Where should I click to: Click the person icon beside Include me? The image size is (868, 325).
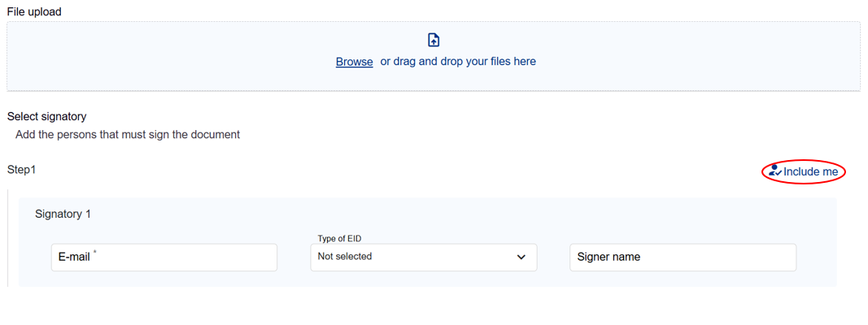(775, 171)
